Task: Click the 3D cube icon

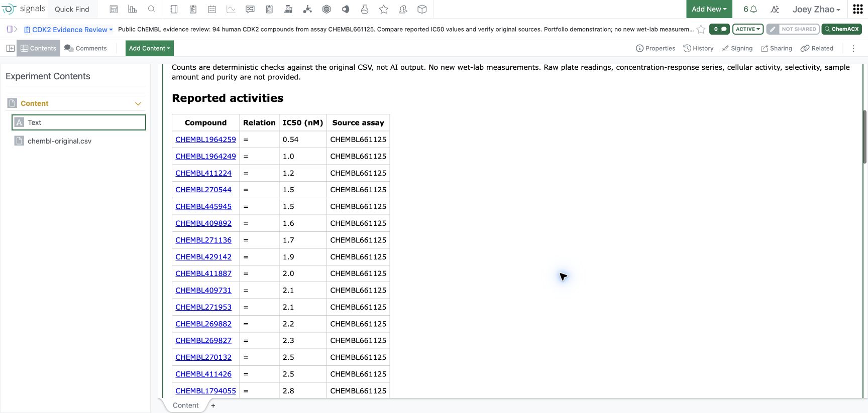Action: tap(422, 9)
